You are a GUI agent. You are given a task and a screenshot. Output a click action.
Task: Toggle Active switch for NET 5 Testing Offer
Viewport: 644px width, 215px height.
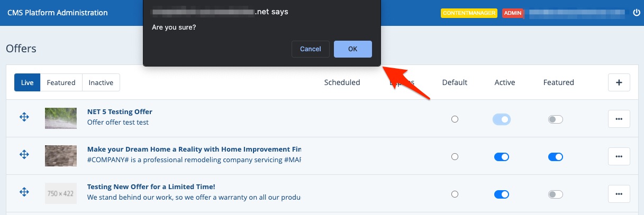pos(502,119)
